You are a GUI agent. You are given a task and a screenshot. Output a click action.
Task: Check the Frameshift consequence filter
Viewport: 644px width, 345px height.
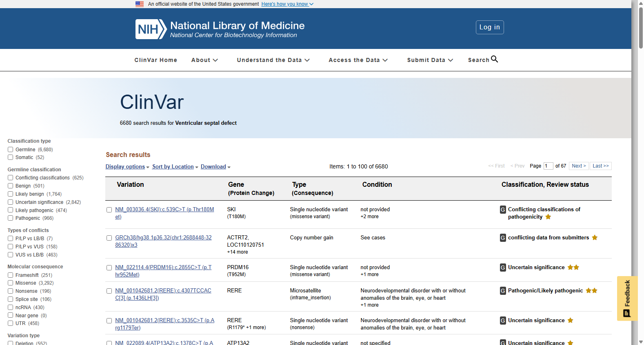coord(11,275)
